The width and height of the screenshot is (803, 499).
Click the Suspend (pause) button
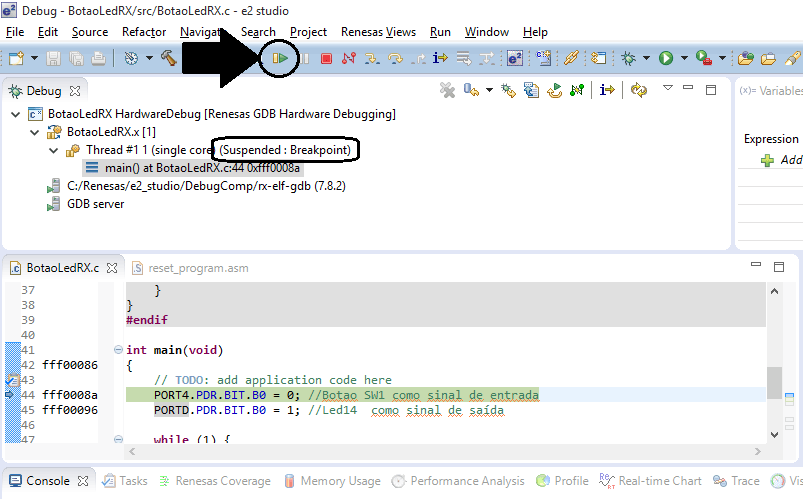305,58
